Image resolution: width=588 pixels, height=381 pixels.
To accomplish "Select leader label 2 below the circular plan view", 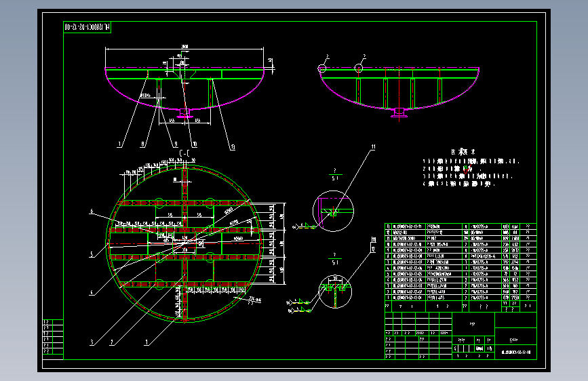I will coord(111,342).
